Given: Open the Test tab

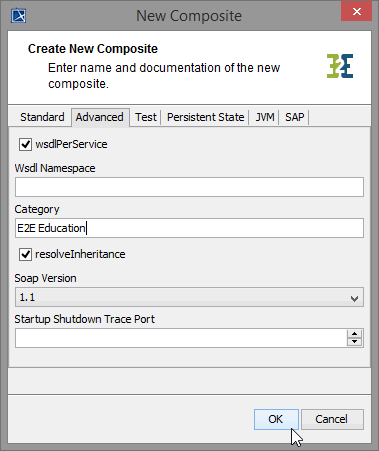Looking at the screenshot, I should click(146, 117).
